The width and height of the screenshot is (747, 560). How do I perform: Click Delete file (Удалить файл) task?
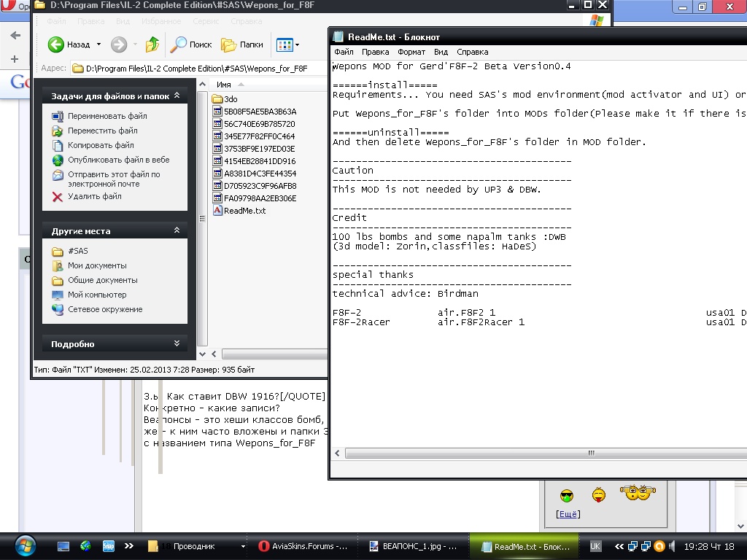tap(94, 196)
